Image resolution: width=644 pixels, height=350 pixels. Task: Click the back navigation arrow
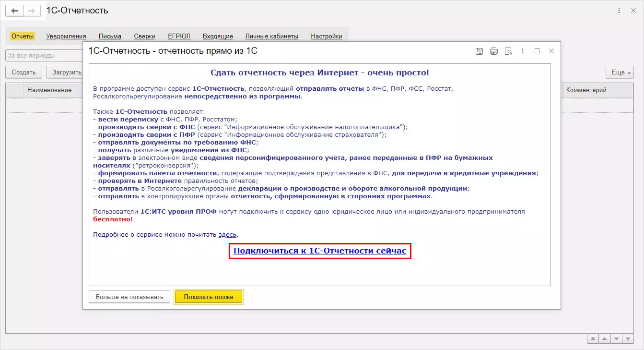pyautogui.click(x=14, y=11)
